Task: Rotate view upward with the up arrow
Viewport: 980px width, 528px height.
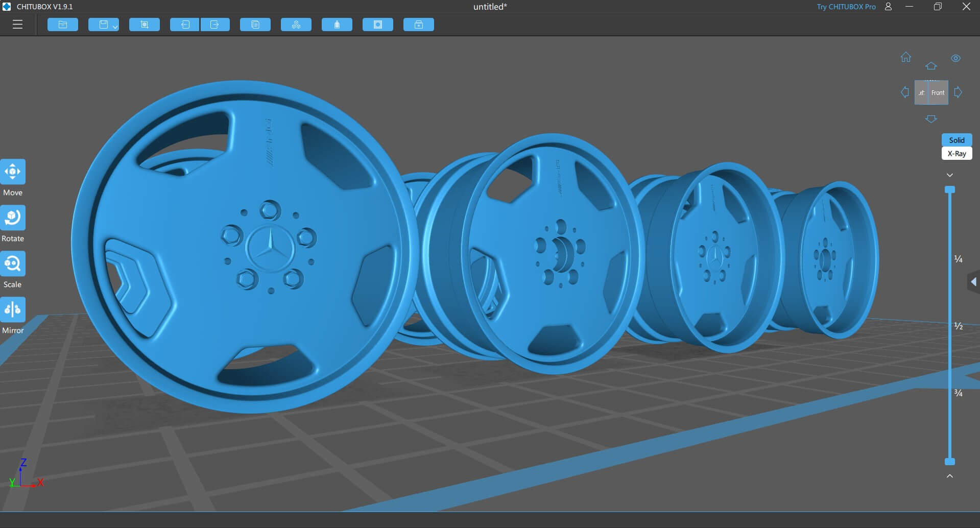Action: point(931,66)
